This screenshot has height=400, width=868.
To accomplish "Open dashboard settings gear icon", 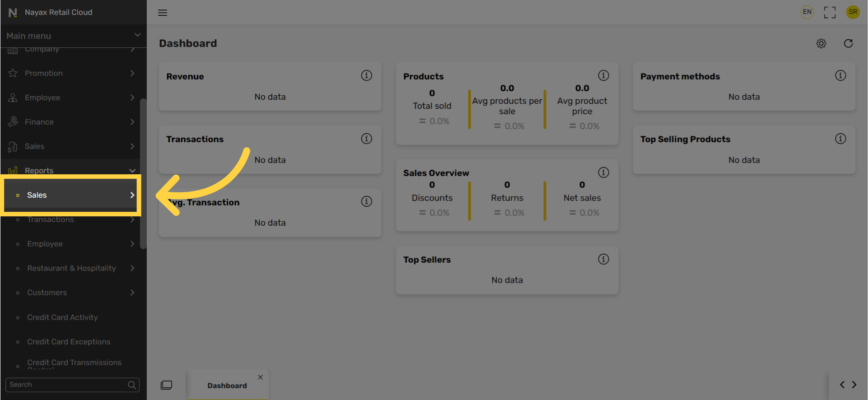I will pyautogui.click(x=821, y=43).
